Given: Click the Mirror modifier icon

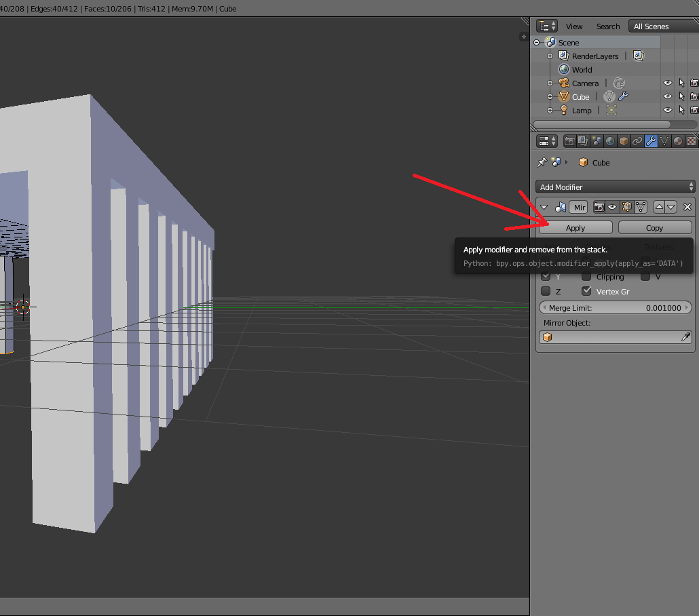Looking at the screenshot, I should click(561, 208).
